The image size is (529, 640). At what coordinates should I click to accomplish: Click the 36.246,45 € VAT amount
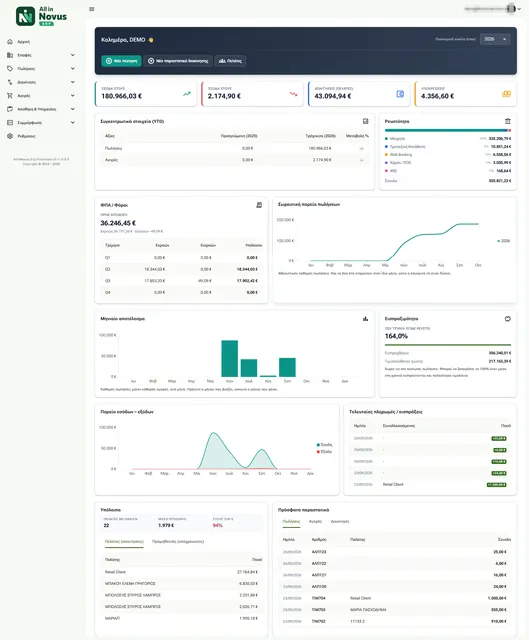pos(118,223)
